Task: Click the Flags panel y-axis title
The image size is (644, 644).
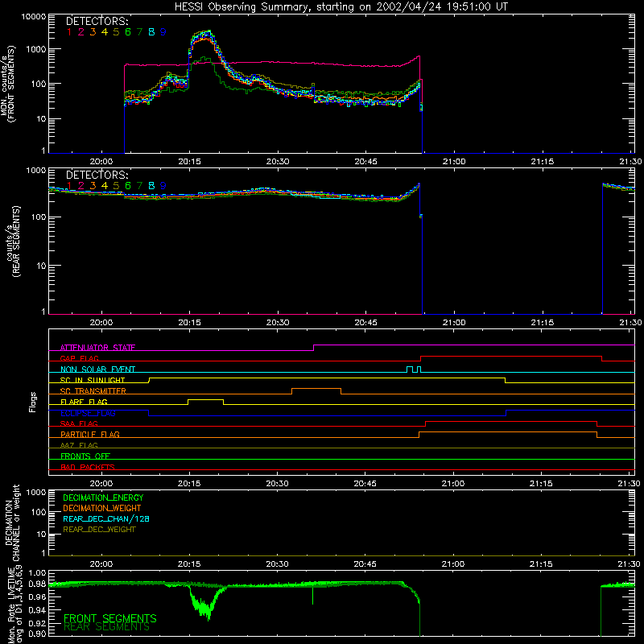Action: 33,402
